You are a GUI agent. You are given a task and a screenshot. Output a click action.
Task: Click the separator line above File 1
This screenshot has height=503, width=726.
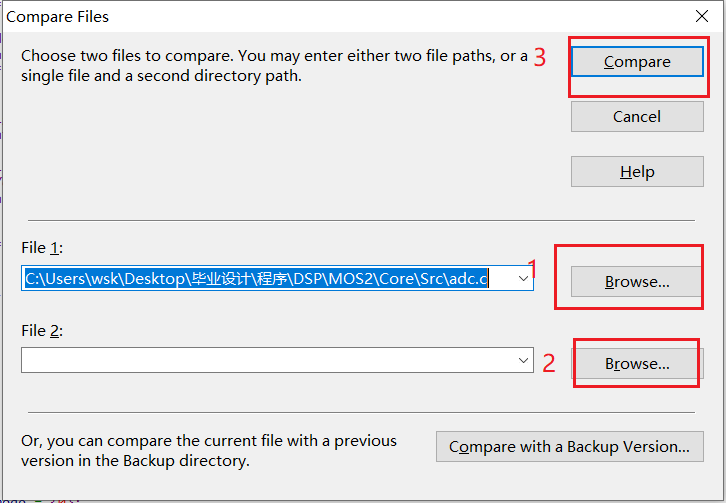tap(361, 220)
